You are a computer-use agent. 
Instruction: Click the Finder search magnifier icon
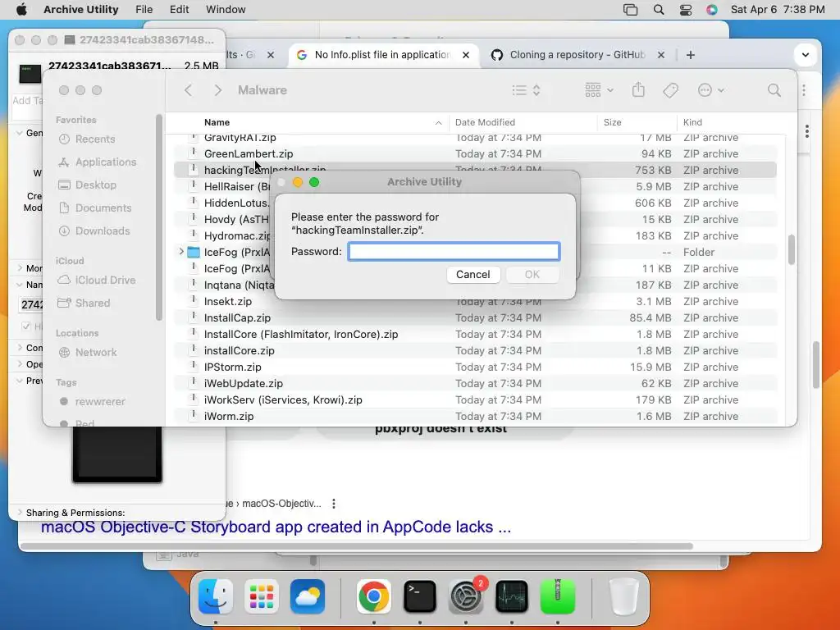(774, 90)
